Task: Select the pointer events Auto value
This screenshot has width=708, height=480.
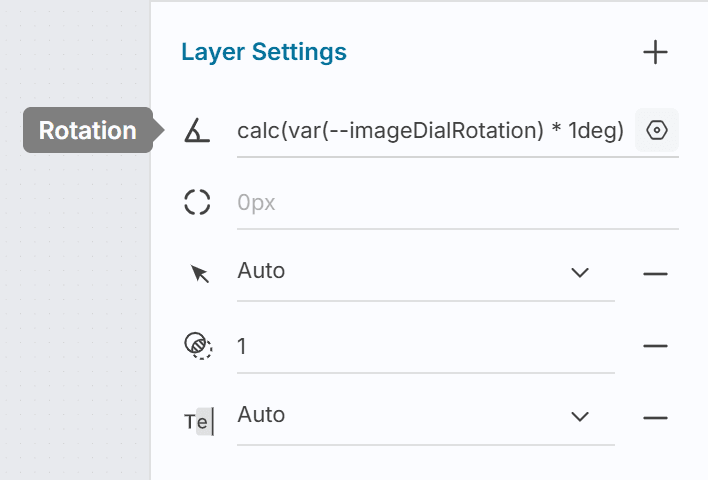Action: [x=261, y=271]
